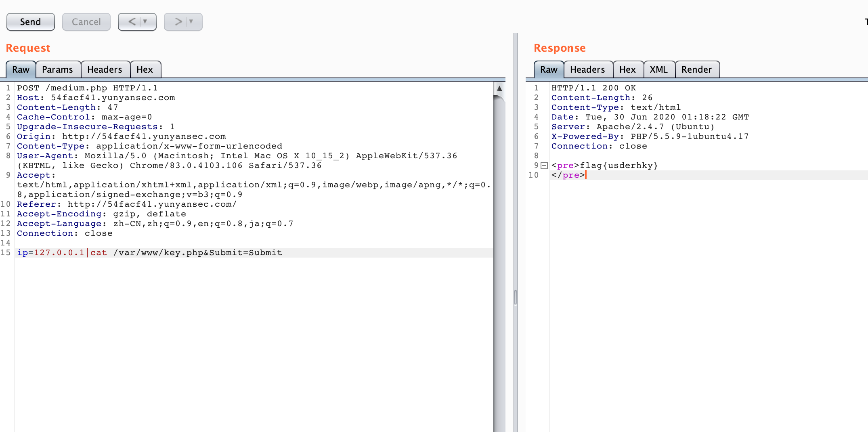
Task: Open the Response XML tab
Action: coord(659,69)
